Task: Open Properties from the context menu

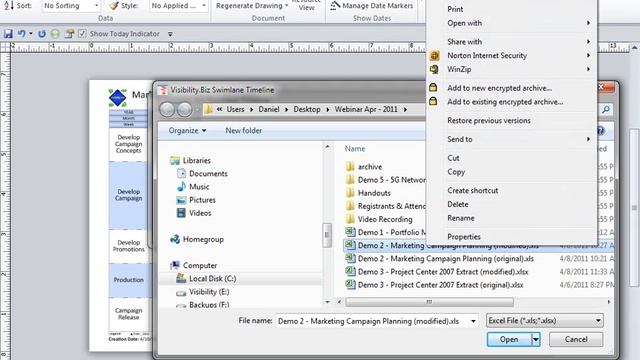Action: click(464, 237)
